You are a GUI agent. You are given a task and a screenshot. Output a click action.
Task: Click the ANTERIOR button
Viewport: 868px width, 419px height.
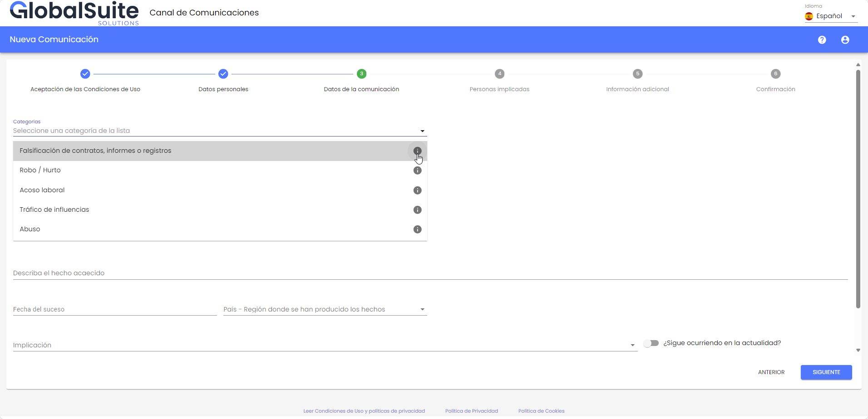[x=771, y=372]
